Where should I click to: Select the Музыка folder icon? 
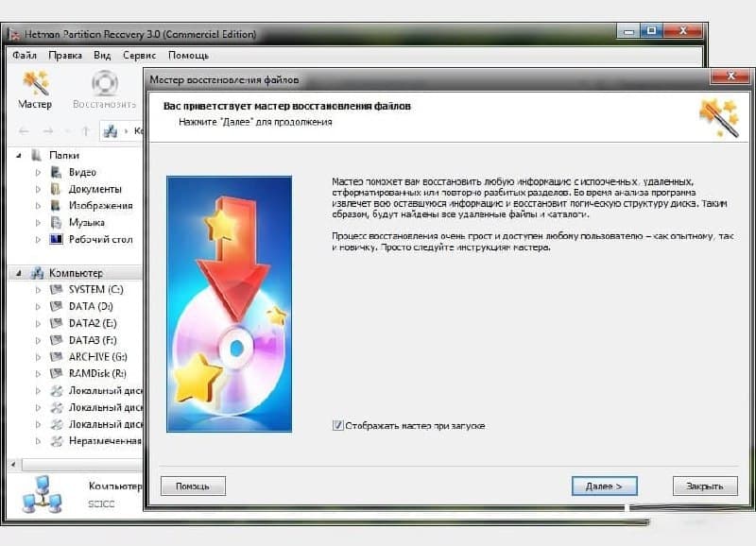tap(56, 223)
